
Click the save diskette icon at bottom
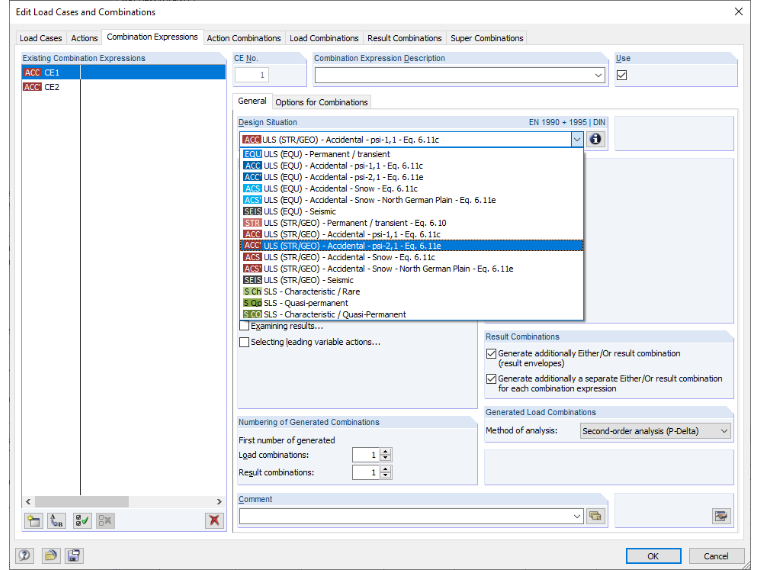point(74,555)
